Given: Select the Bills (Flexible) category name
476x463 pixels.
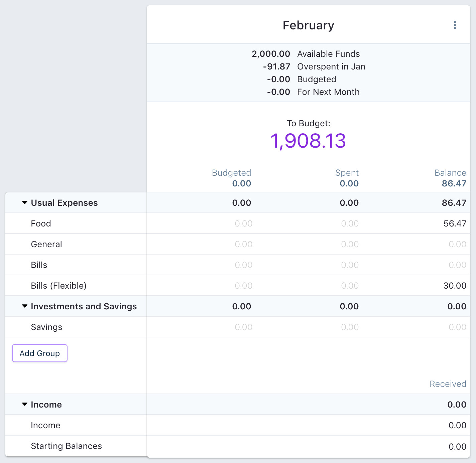Looking at the screenshot, I should point(58,286).
